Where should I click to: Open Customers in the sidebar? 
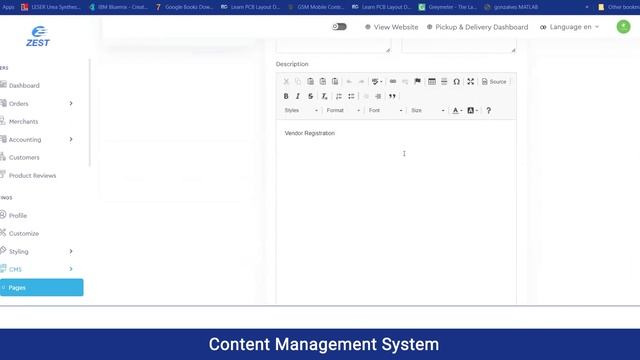(x=24, y=158)
